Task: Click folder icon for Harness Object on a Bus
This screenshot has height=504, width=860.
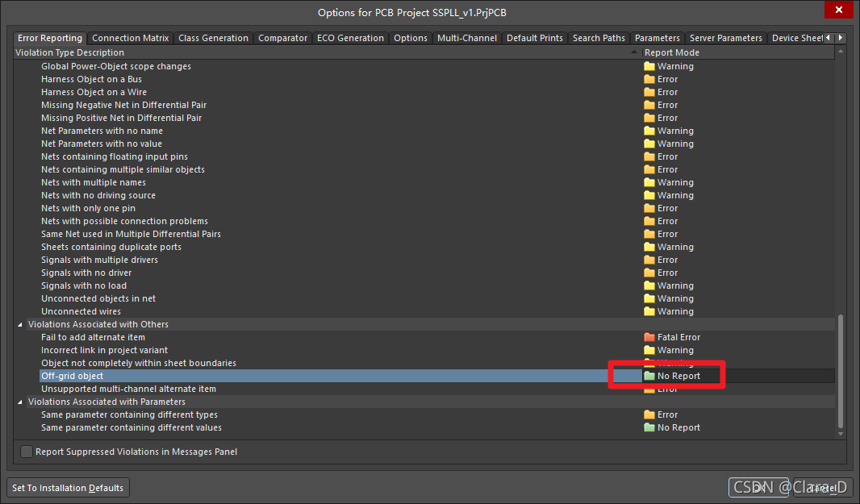Action: tap(649, 79)
